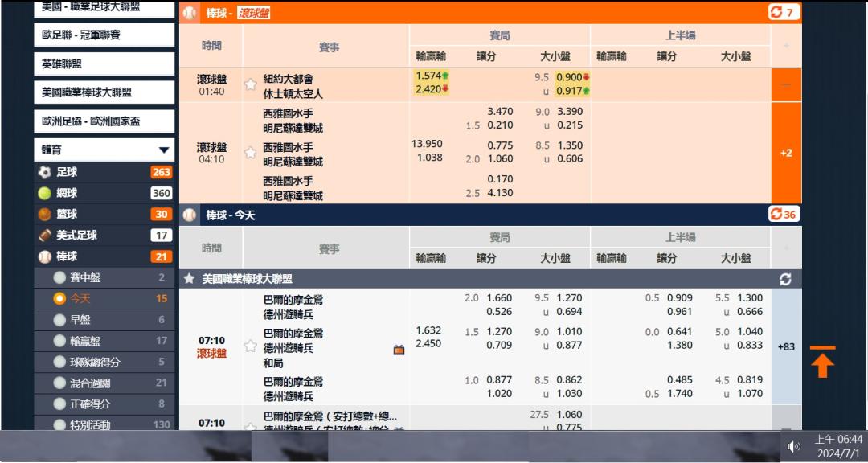
Task: Click the taskbar volume speaker icon
Action: click(x=794, y=446)
